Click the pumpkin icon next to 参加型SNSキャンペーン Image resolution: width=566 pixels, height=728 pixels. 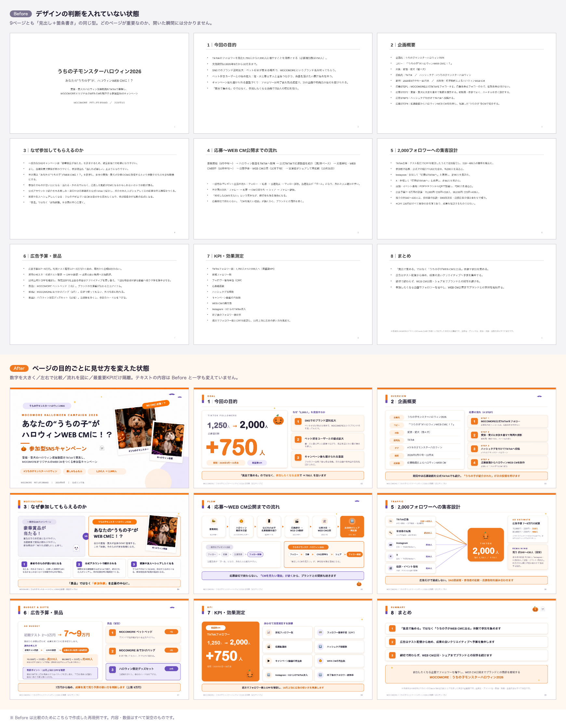tap(24, 449)
